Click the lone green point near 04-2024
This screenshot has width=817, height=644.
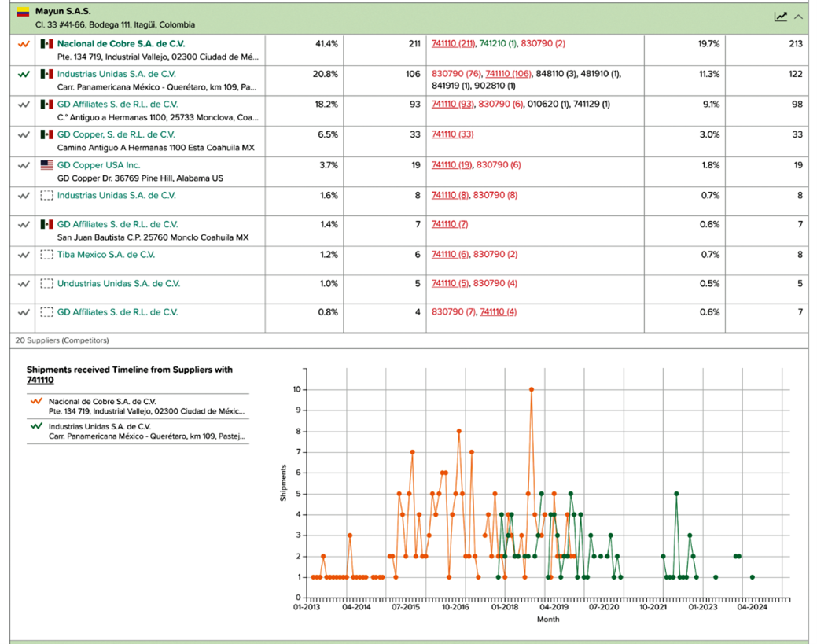[x=753, y=577]
